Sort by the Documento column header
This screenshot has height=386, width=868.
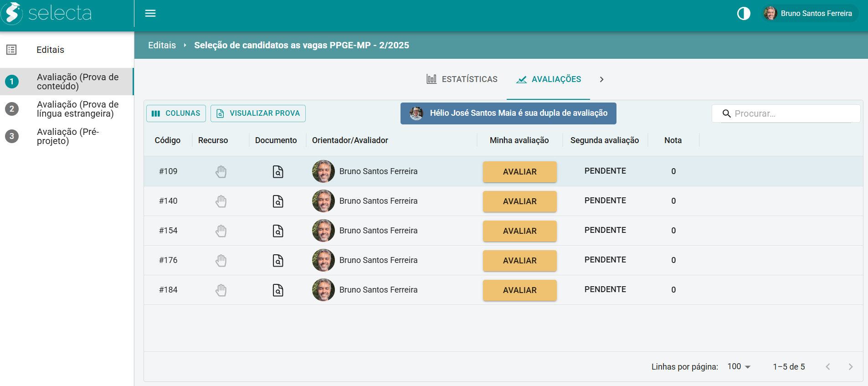pyautogui.click(x=276, y=140)
